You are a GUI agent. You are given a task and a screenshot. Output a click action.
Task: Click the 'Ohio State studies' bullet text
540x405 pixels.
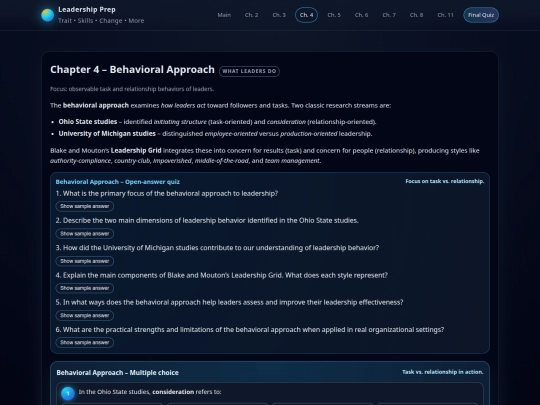[88, 122]
